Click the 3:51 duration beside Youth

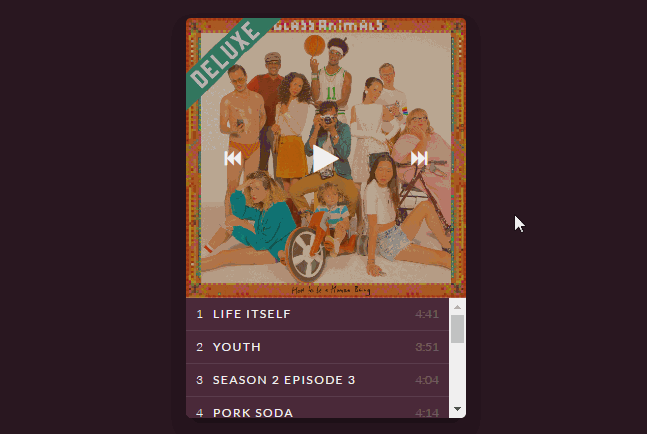click(427, 347)
